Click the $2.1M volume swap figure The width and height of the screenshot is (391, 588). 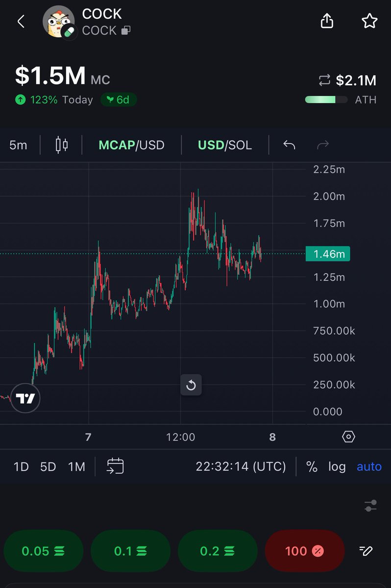[356, 80]
